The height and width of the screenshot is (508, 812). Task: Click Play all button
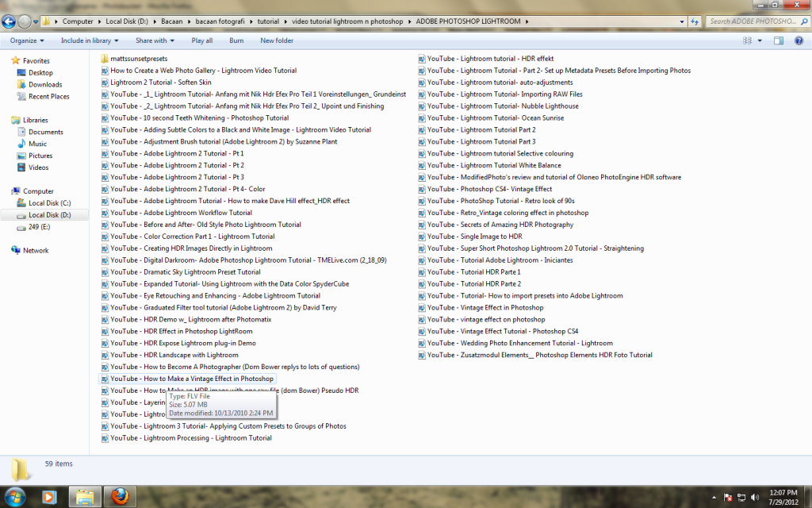202,40
